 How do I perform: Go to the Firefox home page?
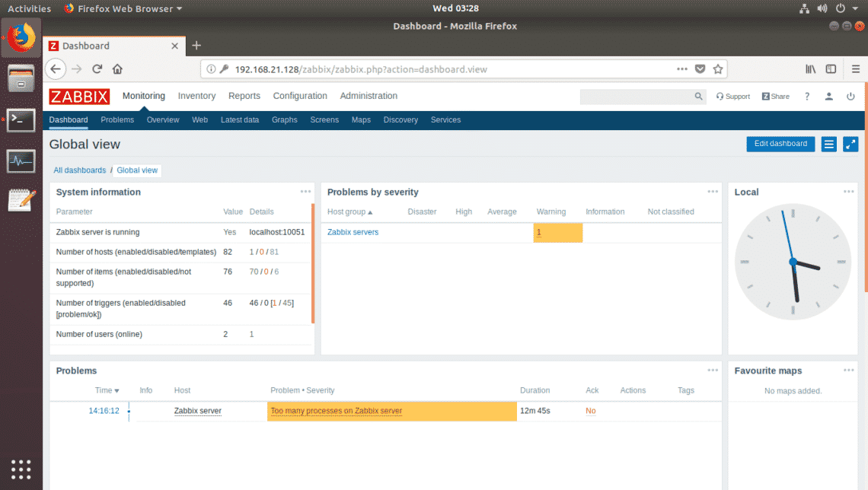[117, 69]
